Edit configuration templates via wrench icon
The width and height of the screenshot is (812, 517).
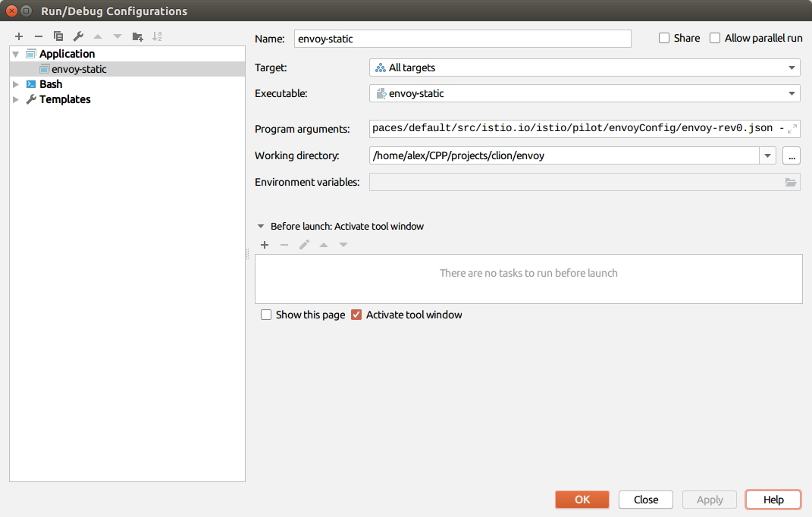77,36
